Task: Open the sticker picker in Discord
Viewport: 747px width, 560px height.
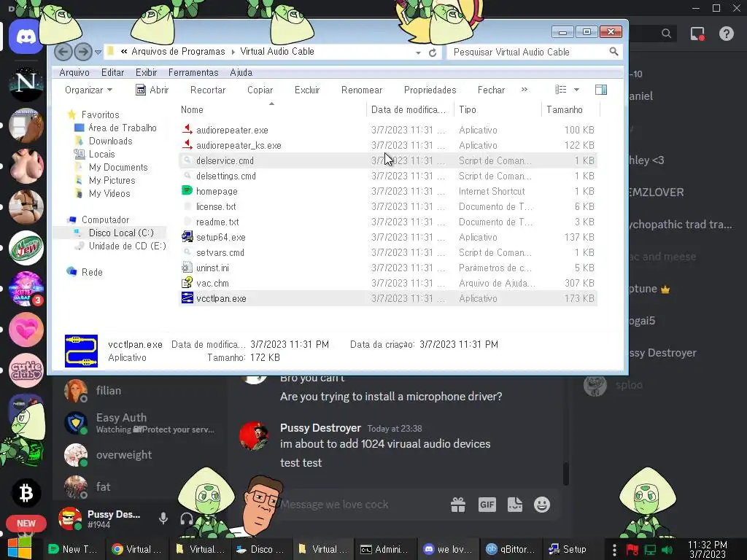Action: pyautogui.click(x=514, y=505)
